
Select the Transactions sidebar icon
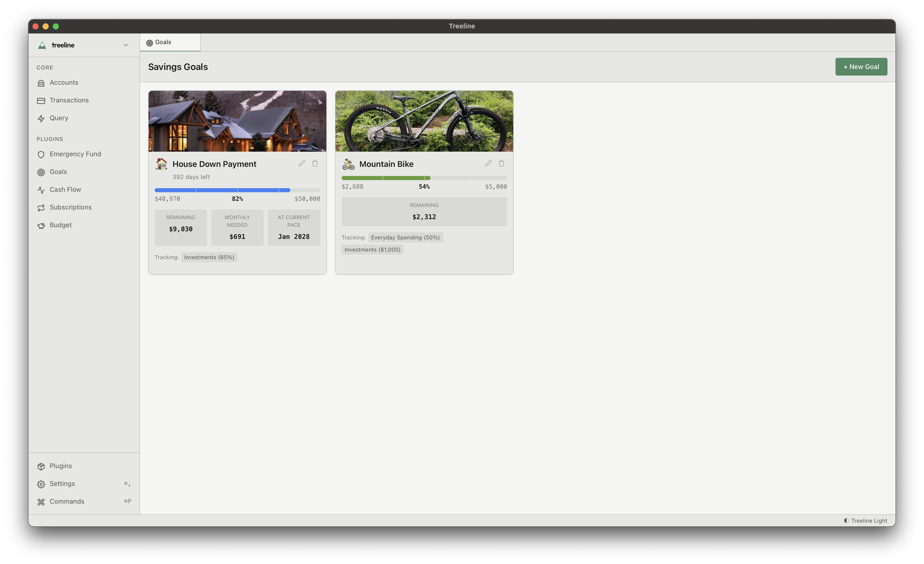pyautogui.click(x=41, y=100)
